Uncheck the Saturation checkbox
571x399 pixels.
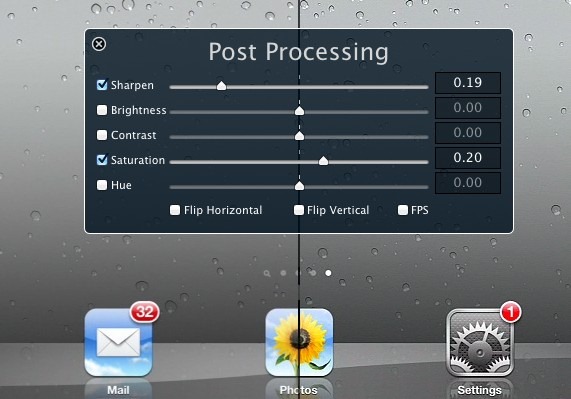[x=102, y=160]
